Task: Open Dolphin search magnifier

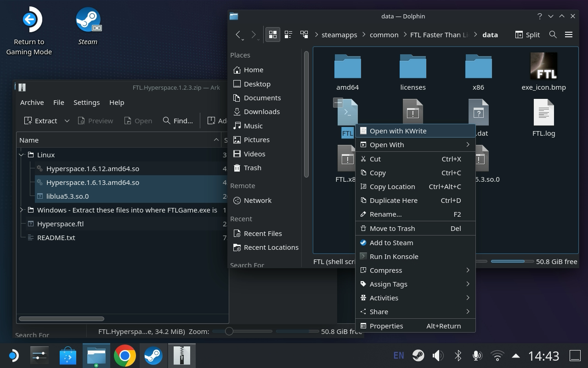Action: (x=553, y=34)
